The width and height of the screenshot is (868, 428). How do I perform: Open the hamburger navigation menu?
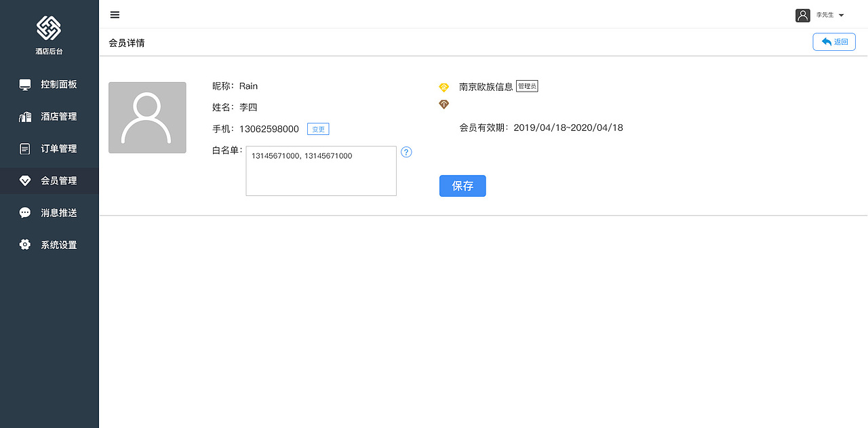pos(115,14)
